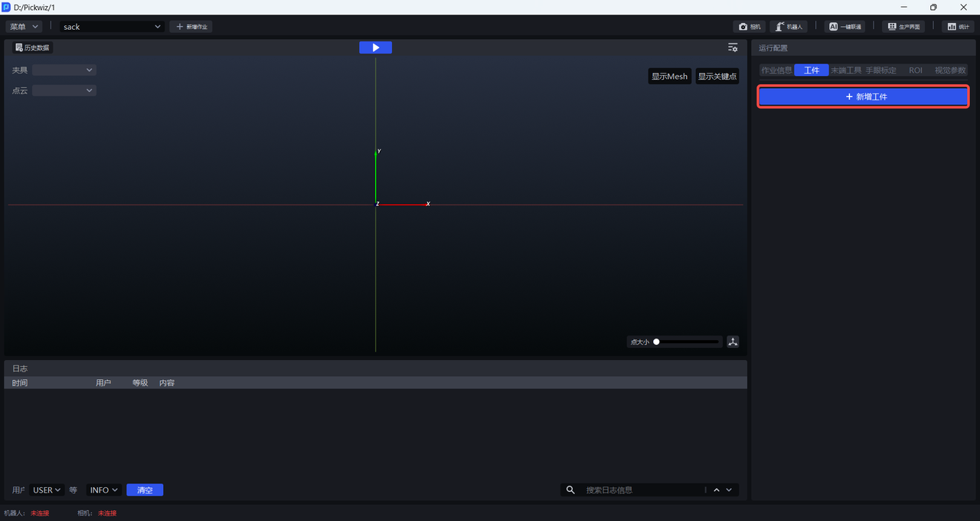
Task: Expand the 夹具 fixture dropdown
Action: click(x=64, y=70)
